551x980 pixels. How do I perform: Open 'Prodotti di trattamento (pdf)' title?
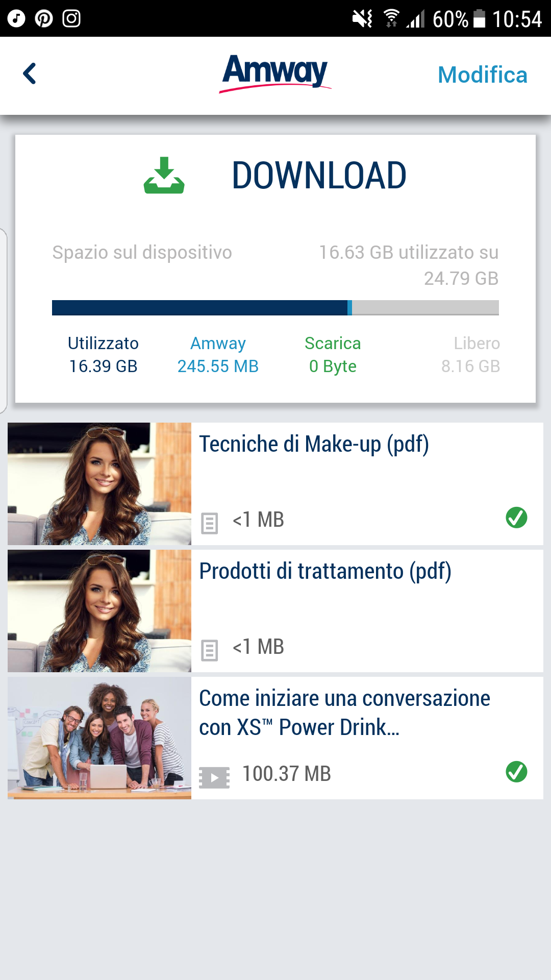tap(325, 571)
